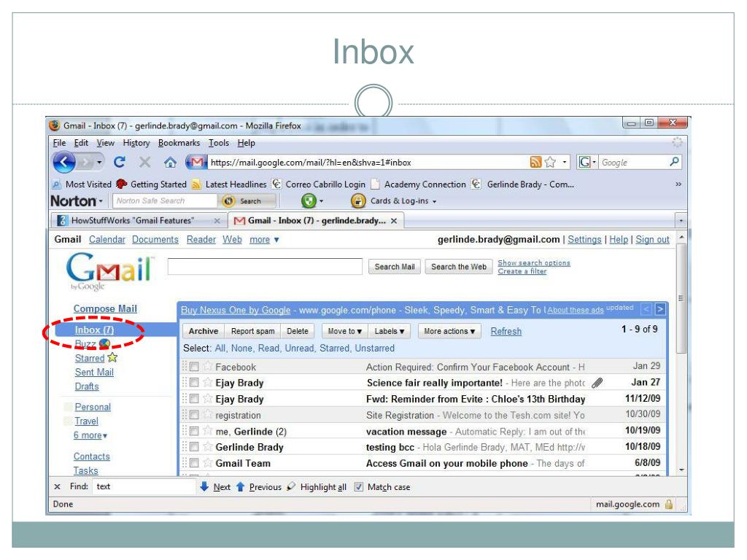Click the URL address bar
The image size is (747, 560).
click(368, 163)
